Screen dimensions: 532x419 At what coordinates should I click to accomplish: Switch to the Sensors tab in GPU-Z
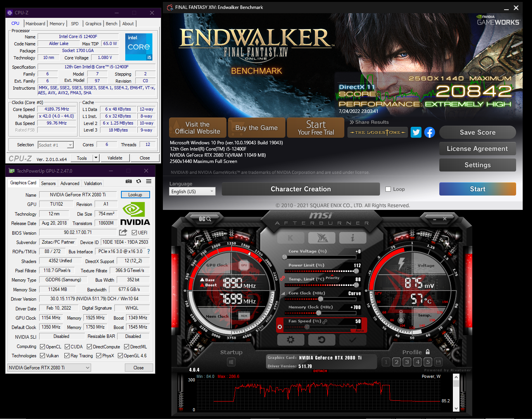click(x=48, y=184)
